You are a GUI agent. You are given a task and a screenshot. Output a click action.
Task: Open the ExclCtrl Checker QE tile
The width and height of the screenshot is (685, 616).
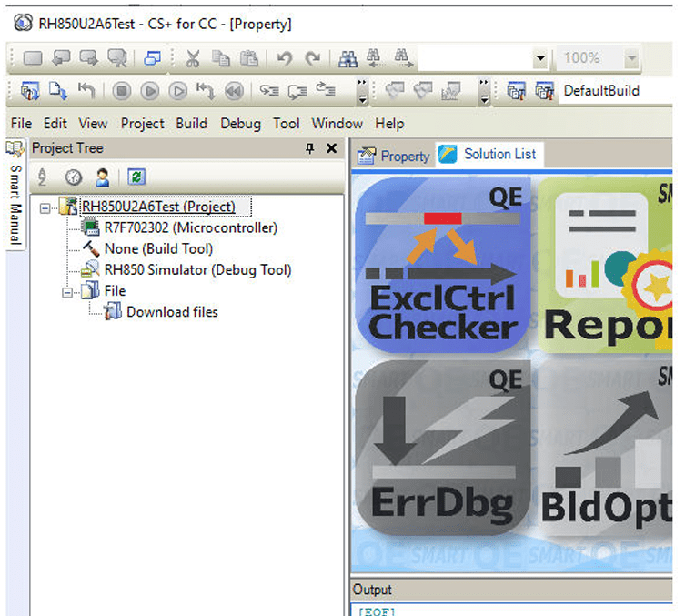point(441,264)
